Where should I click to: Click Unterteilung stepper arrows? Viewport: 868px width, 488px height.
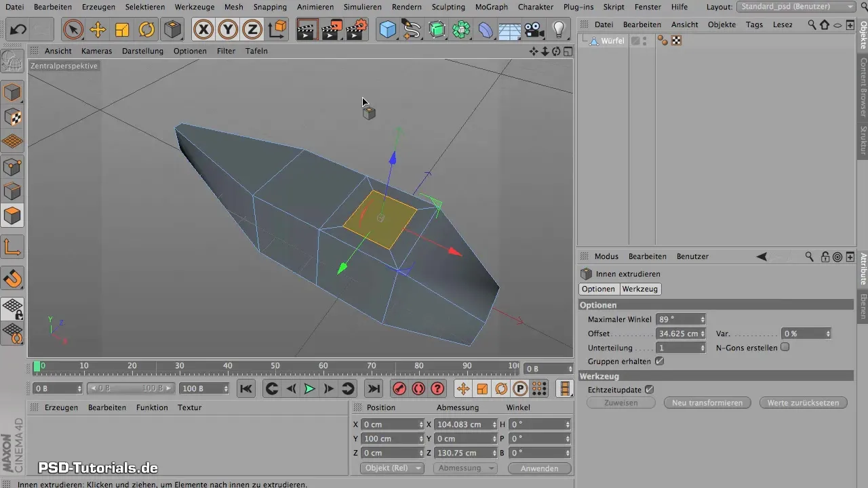pyautogui.click(x=703, y=347)
